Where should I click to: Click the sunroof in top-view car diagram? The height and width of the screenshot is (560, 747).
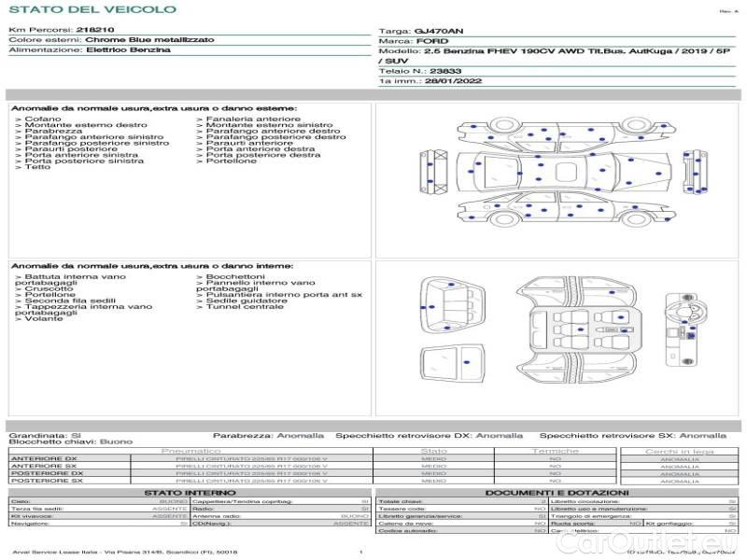tap(567, 173)
